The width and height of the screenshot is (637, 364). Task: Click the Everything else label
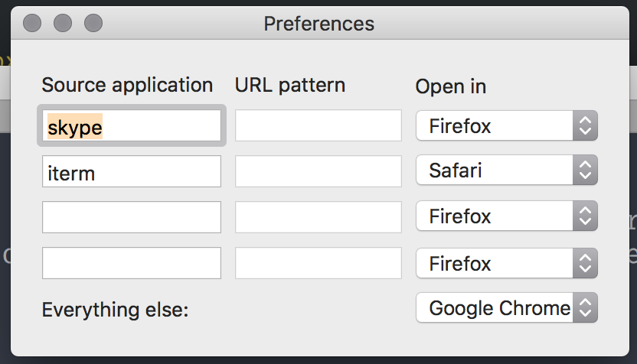point(115,310)
